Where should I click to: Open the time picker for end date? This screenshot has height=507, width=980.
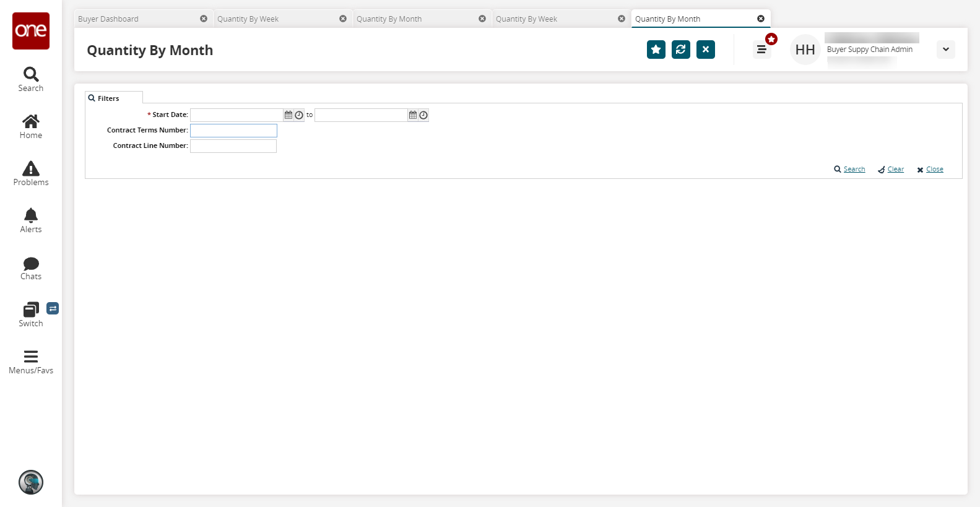423,115
